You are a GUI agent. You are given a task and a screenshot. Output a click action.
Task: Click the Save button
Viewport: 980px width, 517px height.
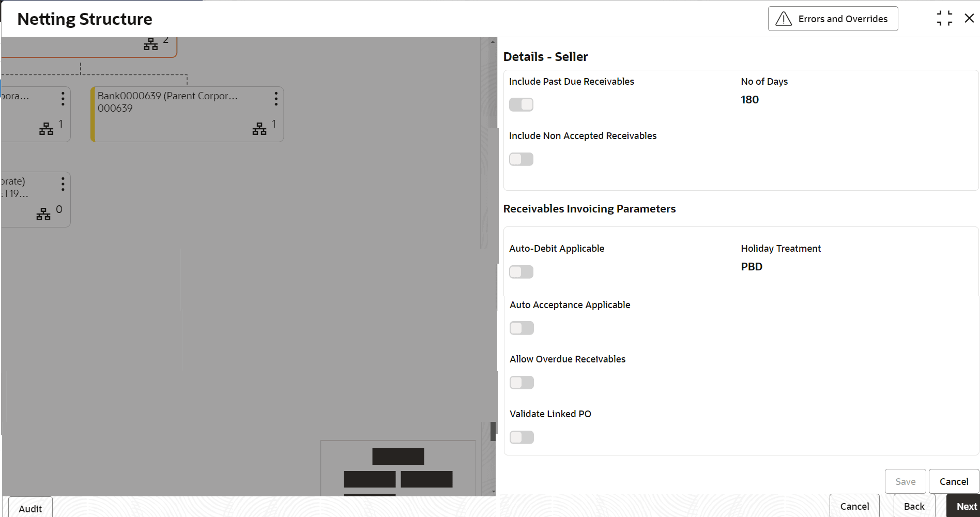pos(906,481)
